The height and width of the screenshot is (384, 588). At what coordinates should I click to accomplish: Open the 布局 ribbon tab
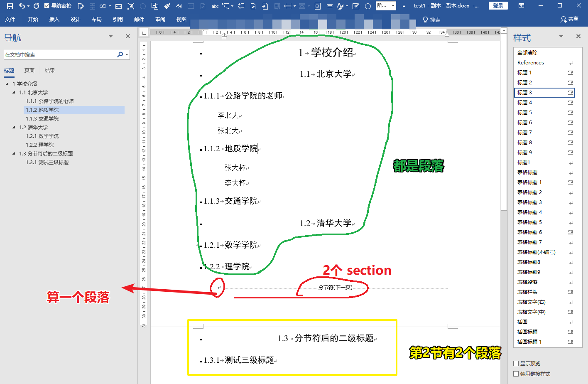97,20
